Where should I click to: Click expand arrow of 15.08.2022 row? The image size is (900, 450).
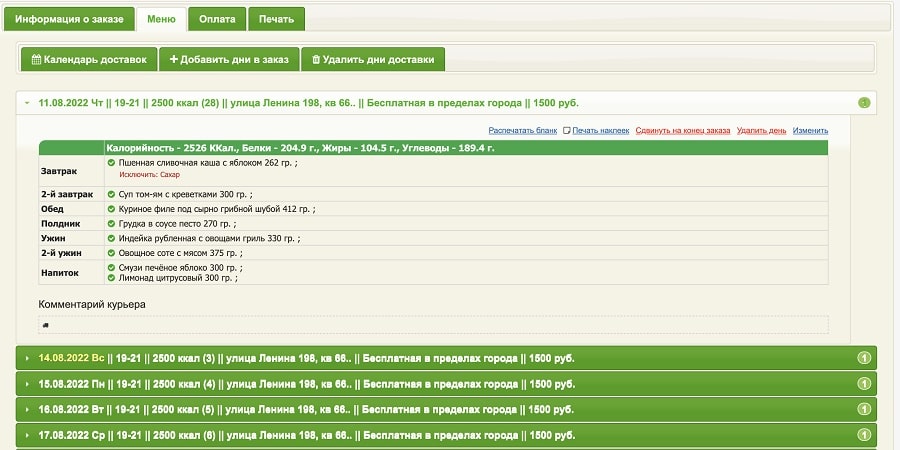point(27,384)
